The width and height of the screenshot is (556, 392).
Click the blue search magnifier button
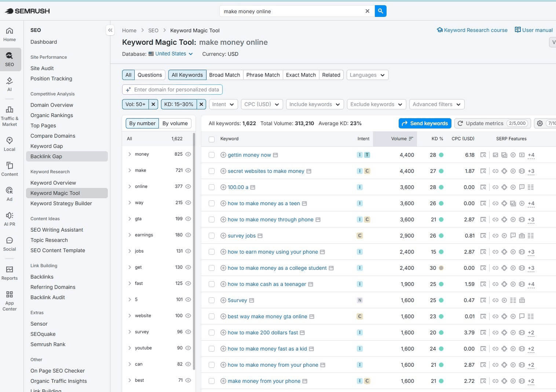coord(381,11)
